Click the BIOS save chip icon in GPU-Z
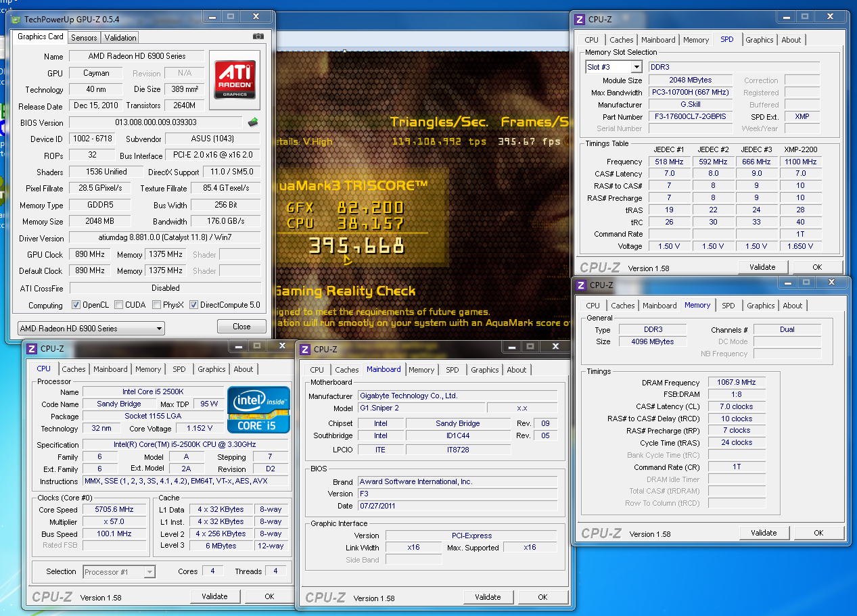Image resolution: width=857 pixels, height=616 pixels. [x=253, y=122]
